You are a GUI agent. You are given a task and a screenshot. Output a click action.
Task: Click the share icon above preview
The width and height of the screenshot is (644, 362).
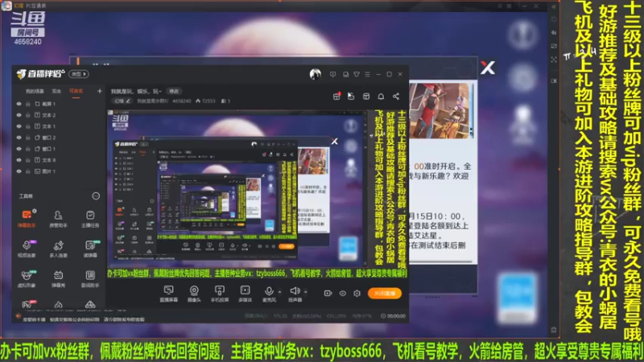tap(396, 96)
